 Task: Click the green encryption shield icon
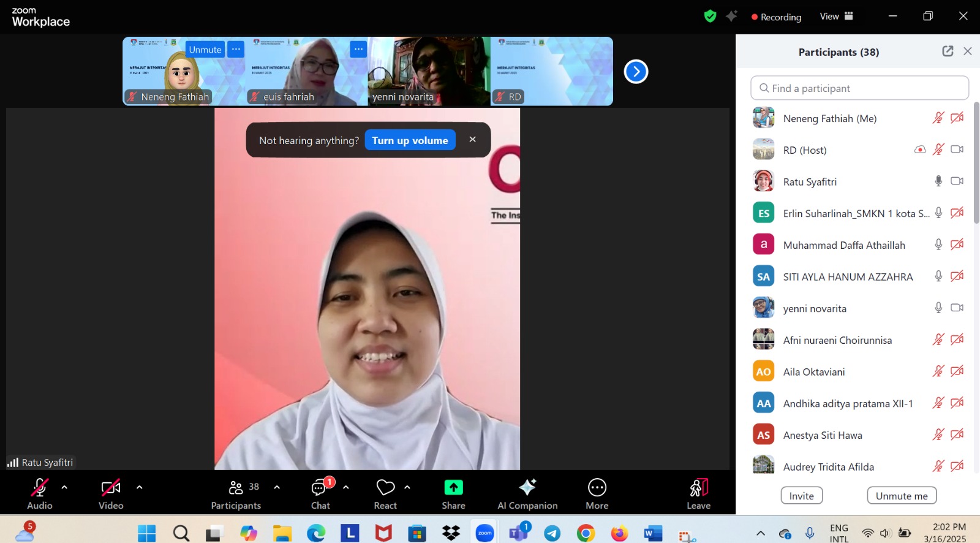click(710, 17)
